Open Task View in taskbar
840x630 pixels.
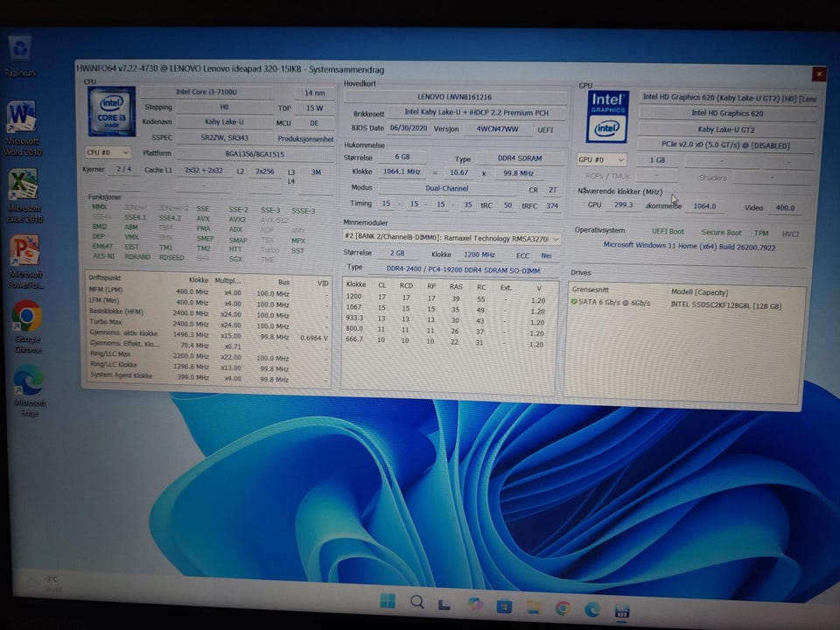tap(444, 605)
